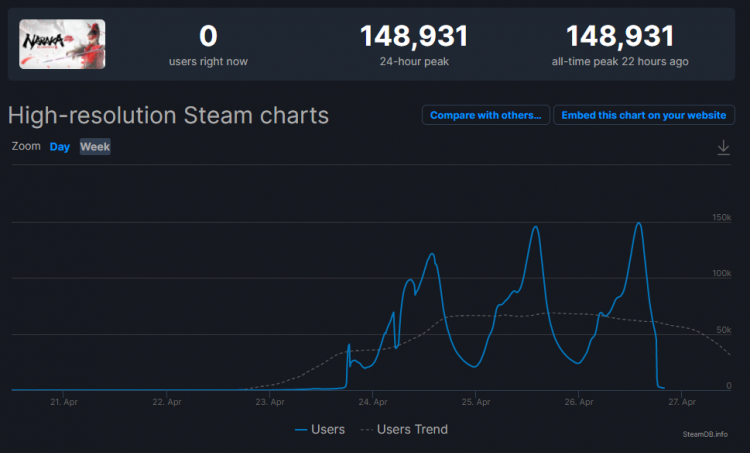The height and width of the screenshot is (453, 750).
Task: Open the Naraka game thumbnail image
Action: (x=62, y=44)
